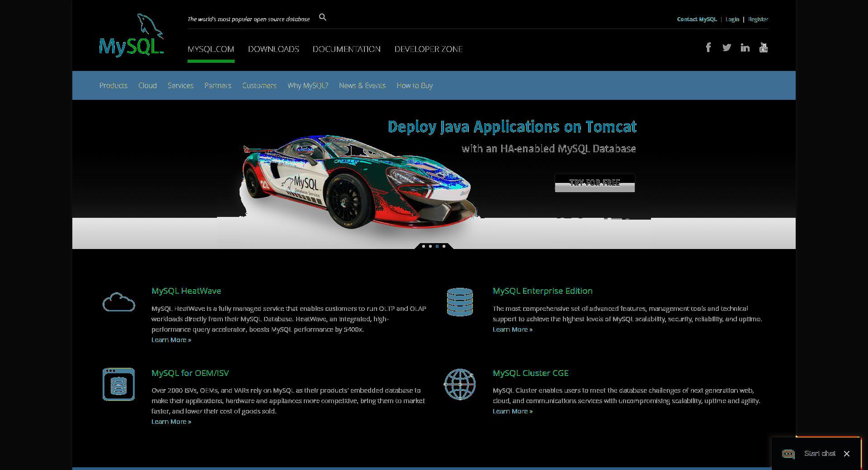This screenshot has height=470, width=868.
Task: Open the How to Buy menu
Action: [415, 85]
